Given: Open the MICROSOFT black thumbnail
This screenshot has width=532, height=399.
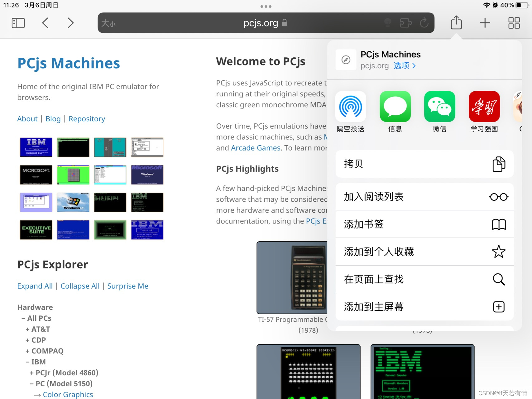Looking at the screenshot, I should click(36, 175).
